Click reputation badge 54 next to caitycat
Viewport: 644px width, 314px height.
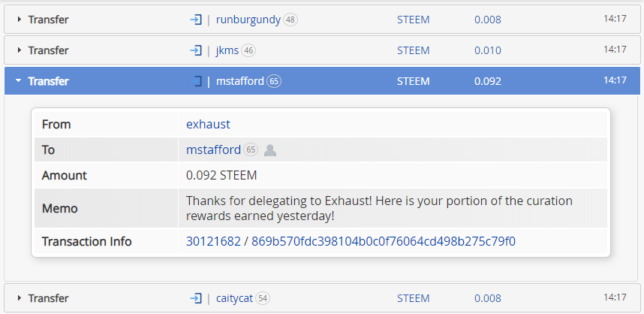[263, 298]
